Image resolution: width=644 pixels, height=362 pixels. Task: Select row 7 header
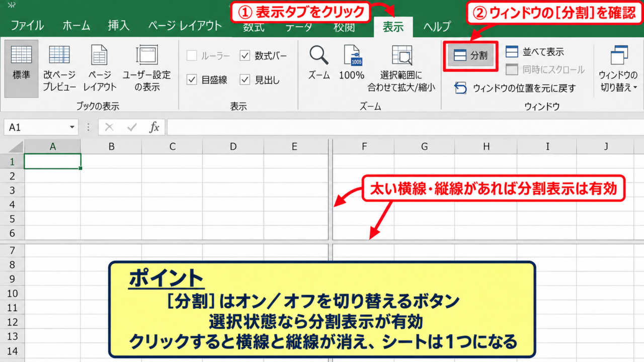(x=12, y=250)
